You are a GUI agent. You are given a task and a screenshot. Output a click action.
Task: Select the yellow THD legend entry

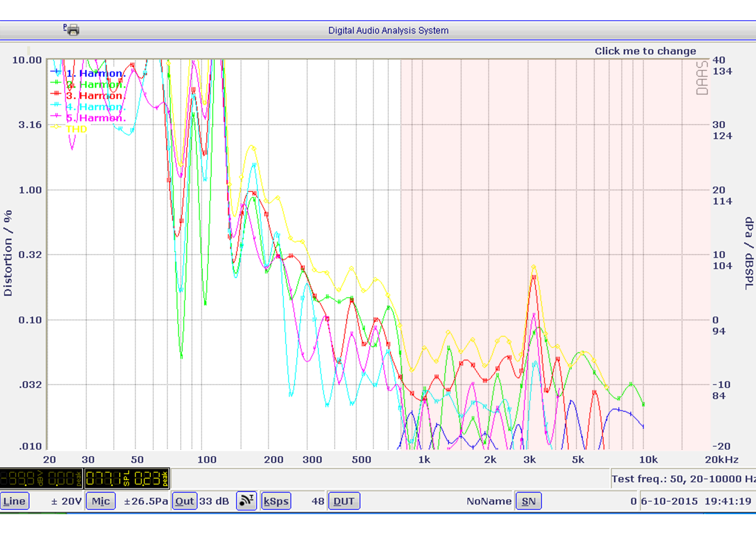click(76, 129)
